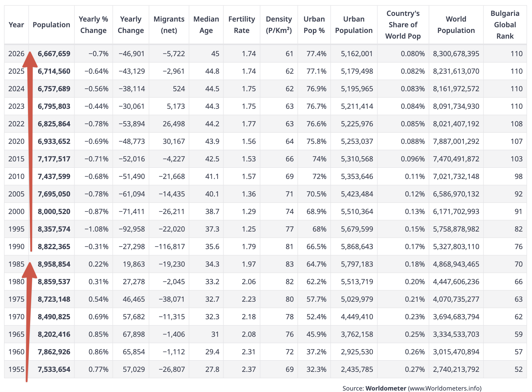Viewport: 532px width, 392px height.
Task: Click the World Population column header
Action: [456, 25]
